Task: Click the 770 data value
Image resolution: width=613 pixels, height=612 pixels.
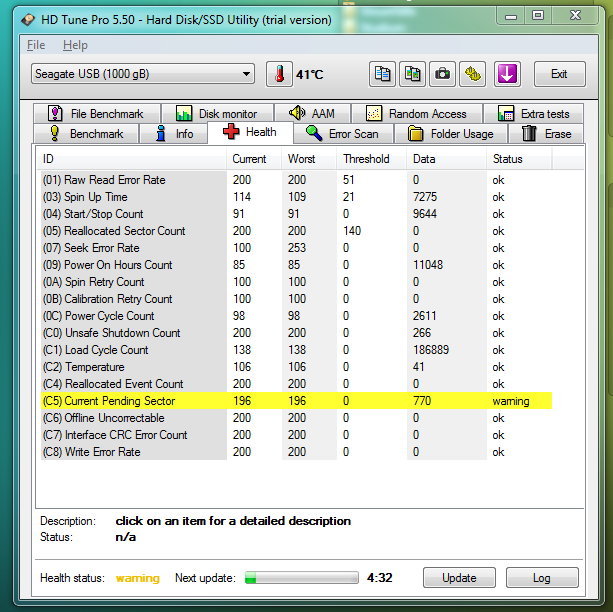Action: point(422,401)
